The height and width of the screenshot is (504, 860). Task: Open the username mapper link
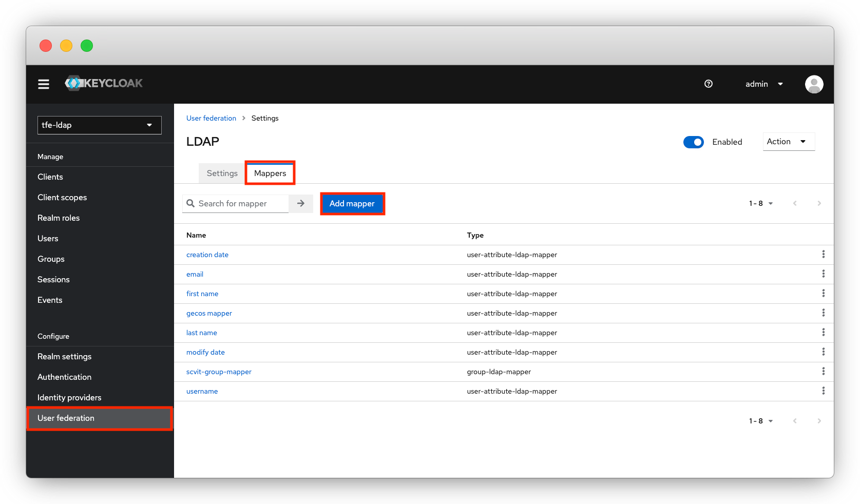[202, 391]
